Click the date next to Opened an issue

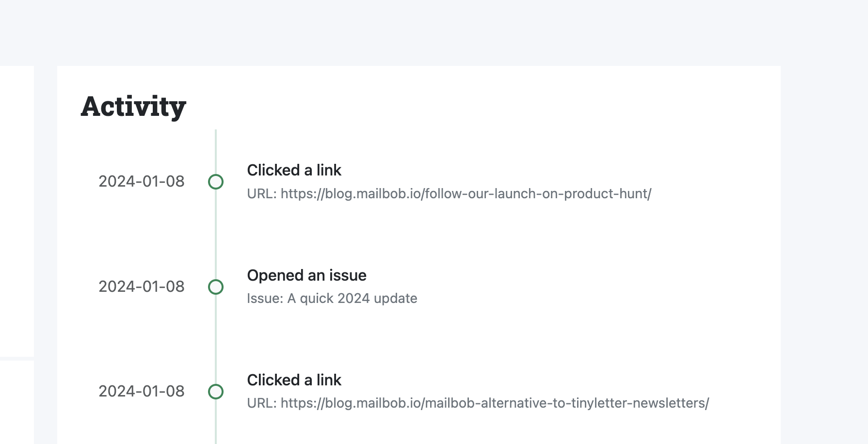click(x=141, y=287)
